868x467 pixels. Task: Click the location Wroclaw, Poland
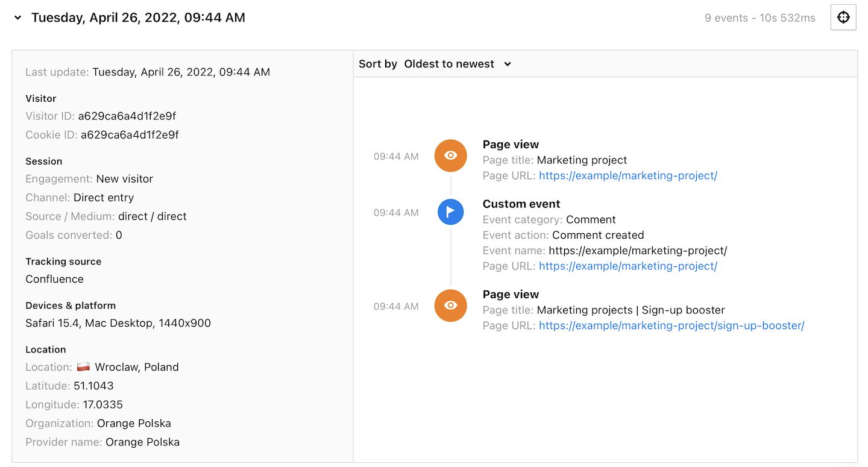point(137,367)
